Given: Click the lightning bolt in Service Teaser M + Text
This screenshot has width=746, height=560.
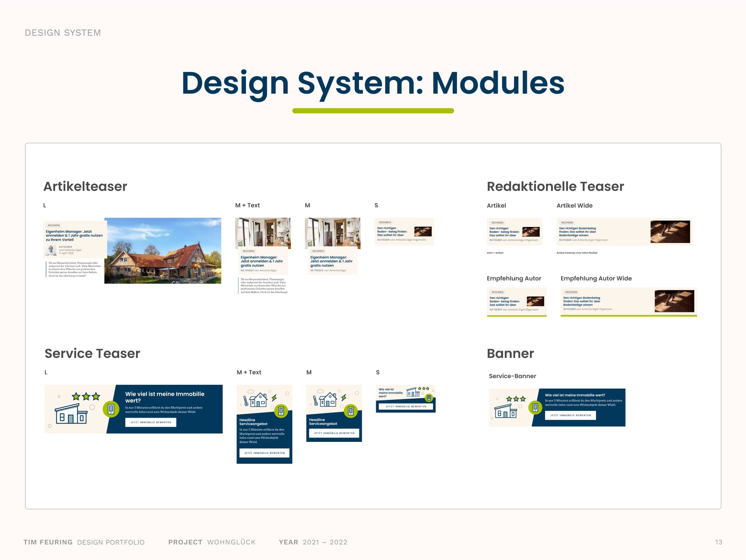Looking at the screenshot, I should pyautogui.click(x=274, y=398).
